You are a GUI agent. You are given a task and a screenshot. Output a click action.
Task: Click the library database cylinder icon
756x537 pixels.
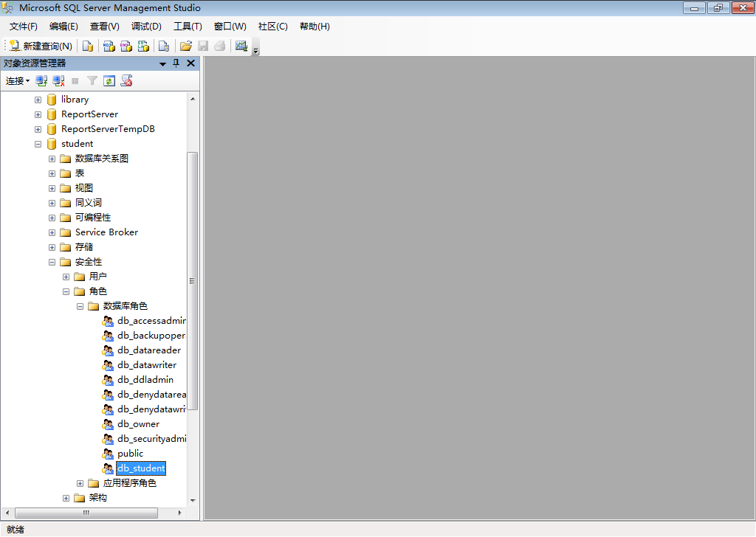(x=52, y=100)
